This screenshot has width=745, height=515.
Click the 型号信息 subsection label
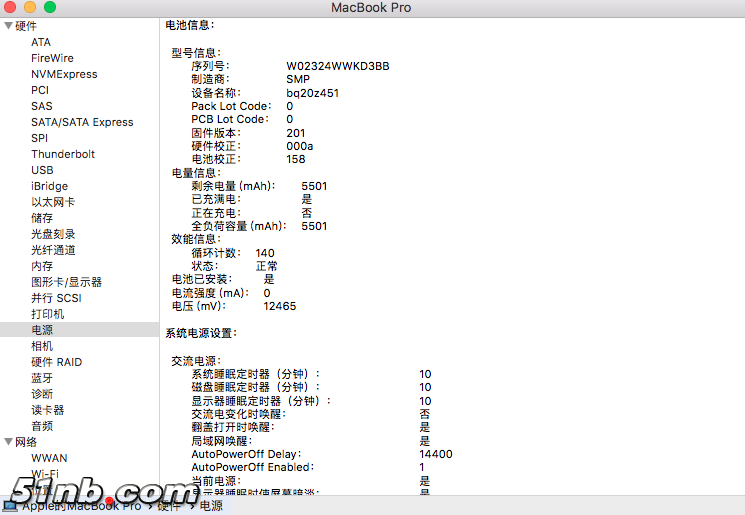[x=196, y=53]
